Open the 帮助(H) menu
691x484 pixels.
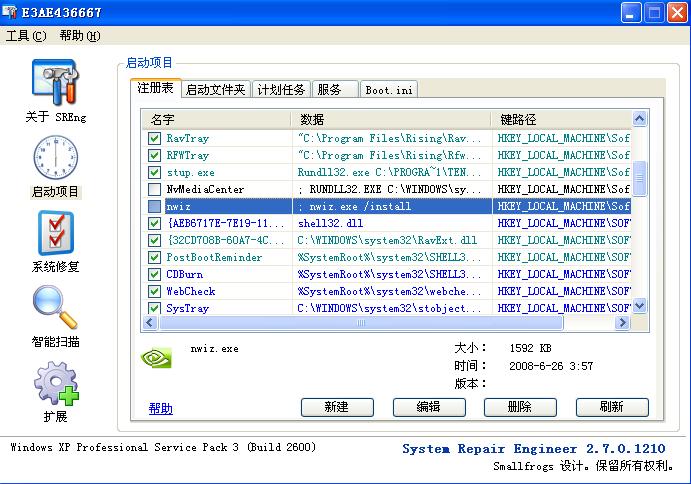(x=80, y=36)
